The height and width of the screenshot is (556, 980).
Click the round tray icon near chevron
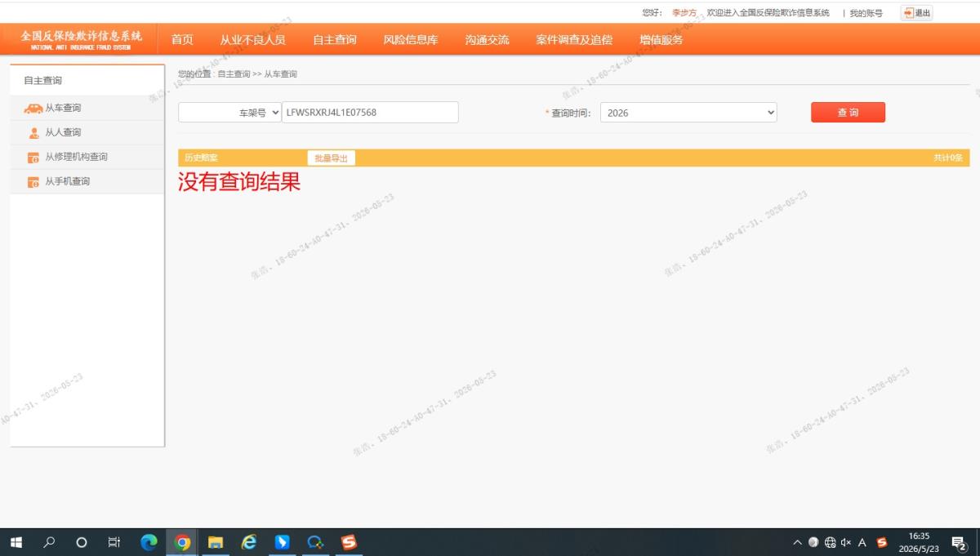click(813, 542)
